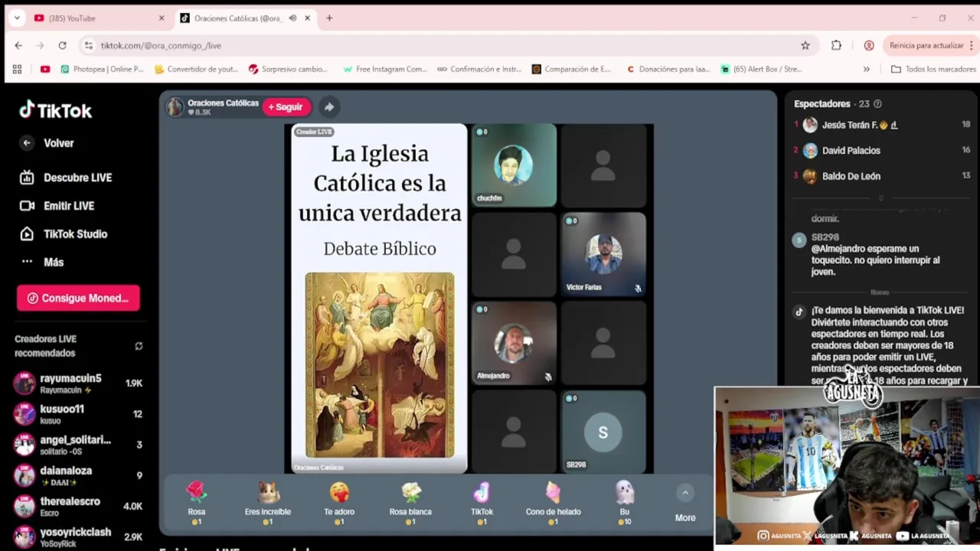
Task: Select SB298 guest tile
Action: click(603, 432)
